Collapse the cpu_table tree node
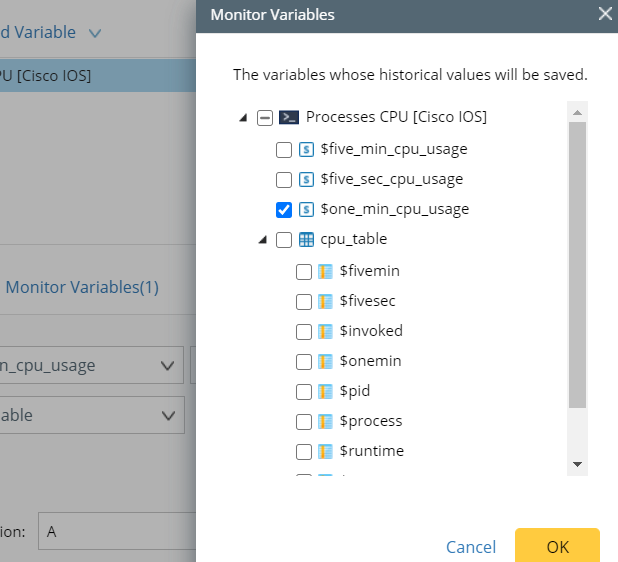 tap(263, 240)
